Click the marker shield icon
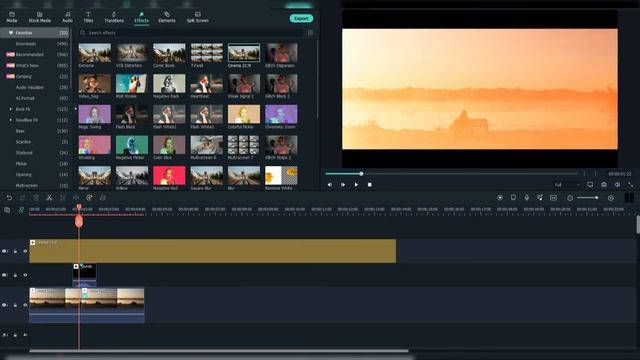The height and width of the screenshot is (360, 640). pyautogui.click(x=513, y=198)
